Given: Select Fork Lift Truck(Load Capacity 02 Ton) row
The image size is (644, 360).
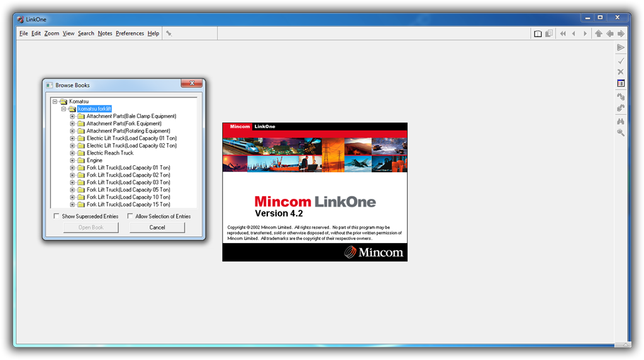Looking at the screenshot, I should (128, 175).
